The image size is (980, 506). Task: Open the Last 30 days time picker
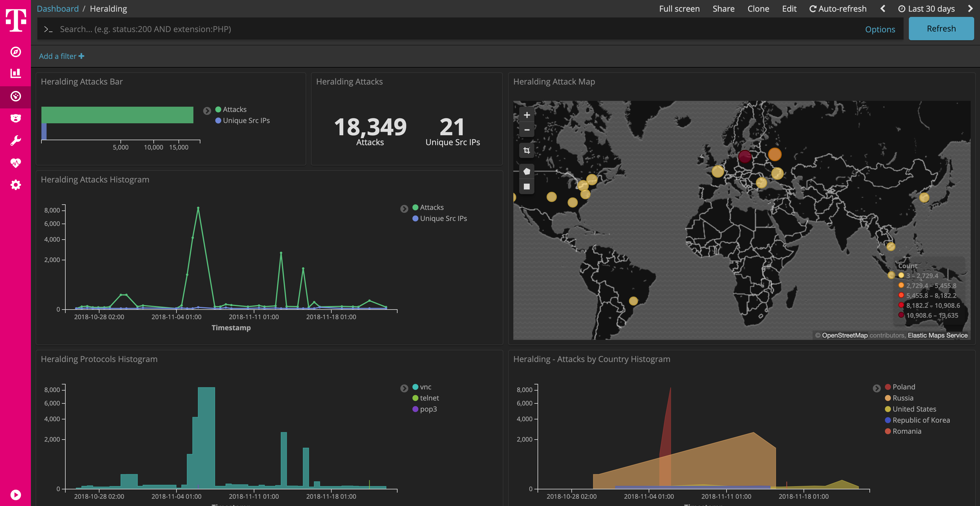click(x=927, y=8)
